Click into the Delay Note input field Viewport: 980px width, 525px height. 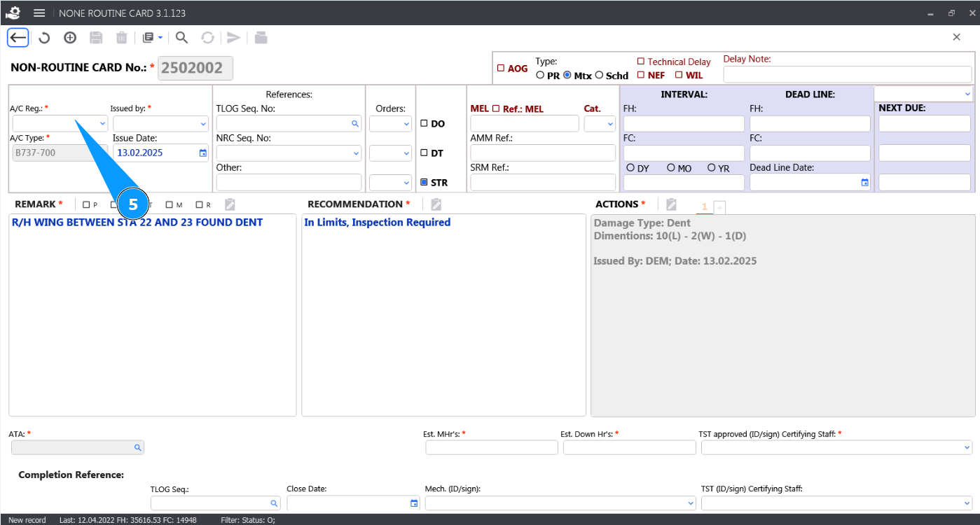point(847,74)
